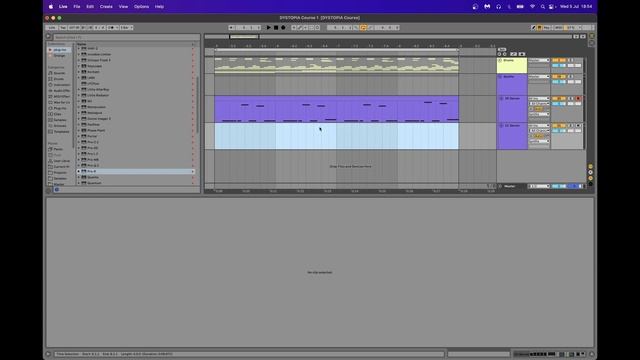640x360 pixels.
Task: Open User Library under Places
Action: click(61, 161)
